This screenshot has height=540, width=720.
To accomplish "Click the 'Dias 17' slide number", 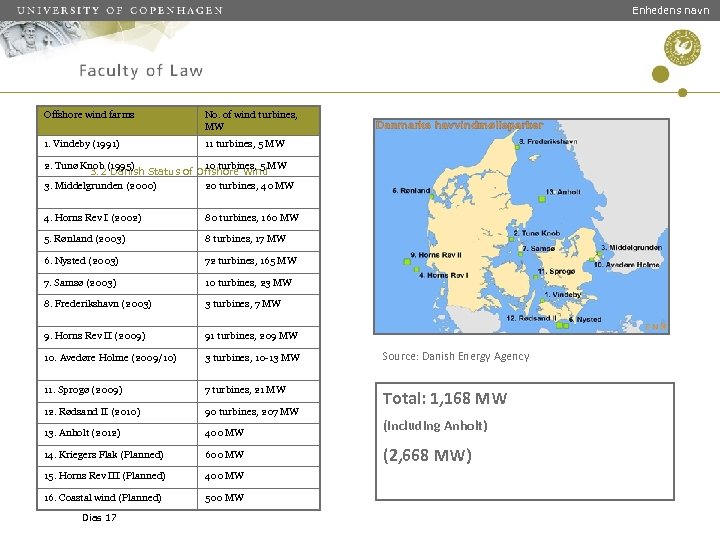I will click(99, 518).
